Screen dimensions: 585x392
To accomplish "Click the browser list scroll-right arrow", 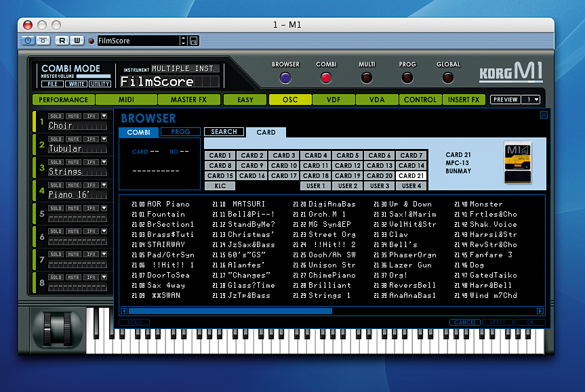I will tap(540, 311).
